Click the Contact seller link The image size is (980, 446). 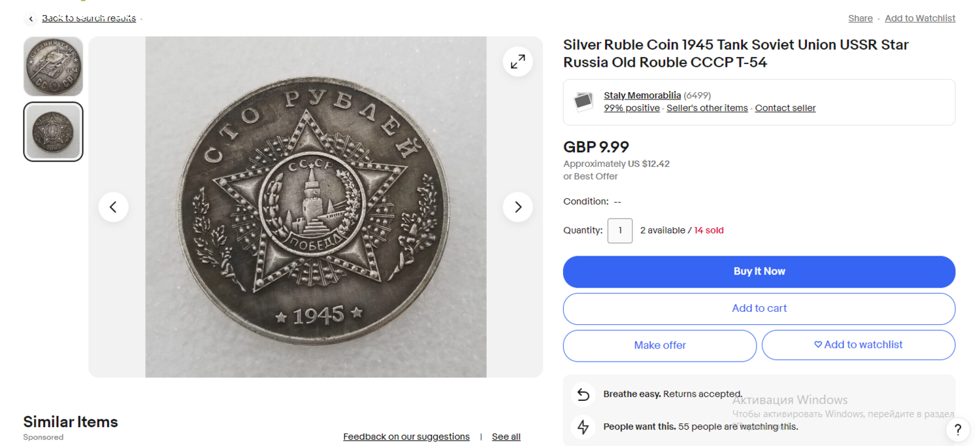pos(785,108)
